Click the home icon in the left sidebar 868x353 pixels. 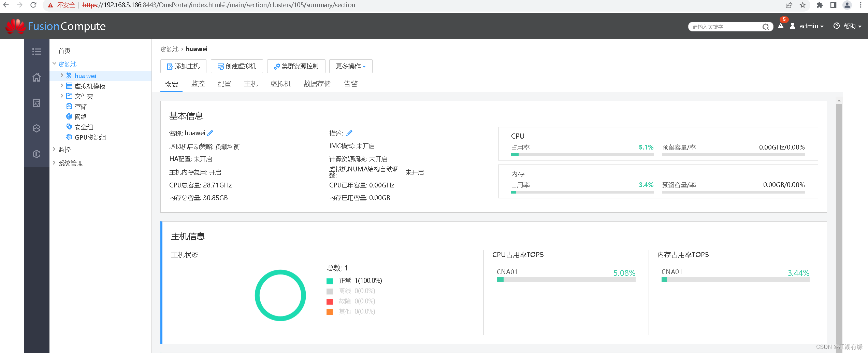(x=37, y=77)
